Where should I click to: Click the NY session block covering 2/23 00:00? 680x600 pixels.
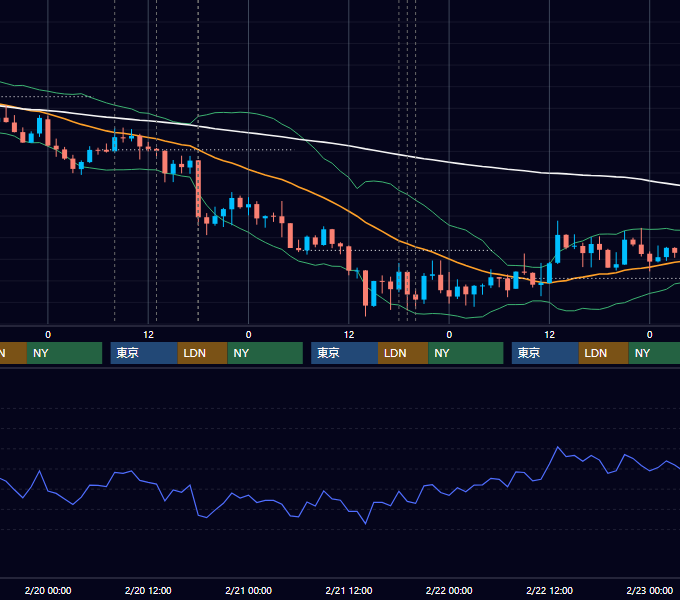654,353
